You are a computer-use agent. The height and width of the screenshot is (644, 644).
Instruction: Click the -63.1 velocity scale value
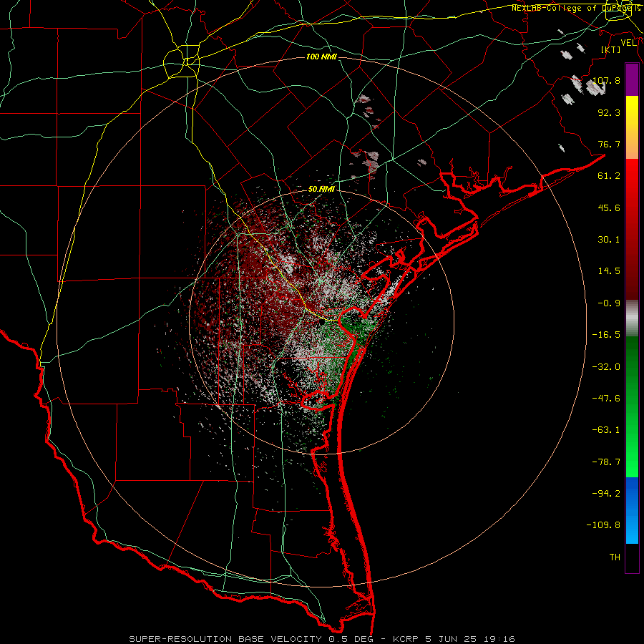[x=606, y=430]
